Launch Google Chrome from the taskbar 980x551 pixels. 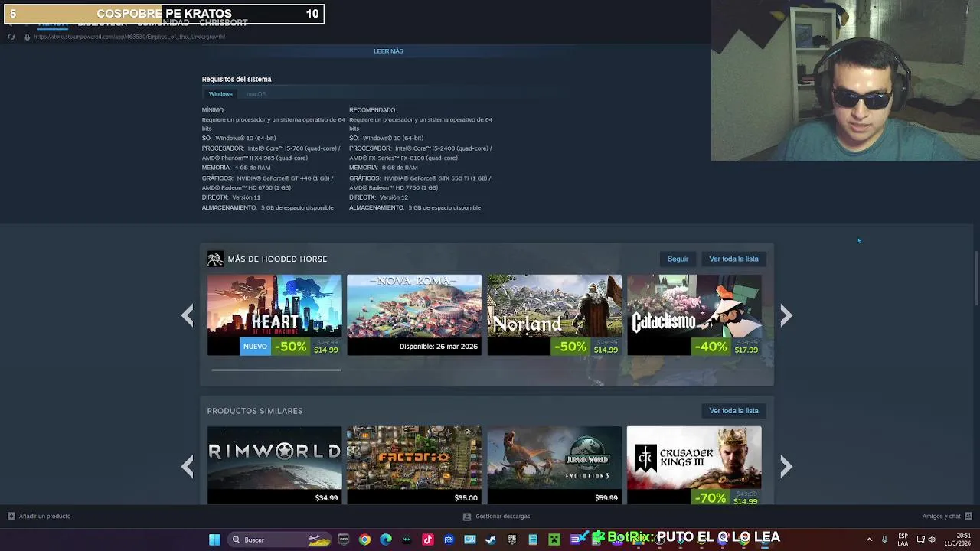(x=364, y=540)
